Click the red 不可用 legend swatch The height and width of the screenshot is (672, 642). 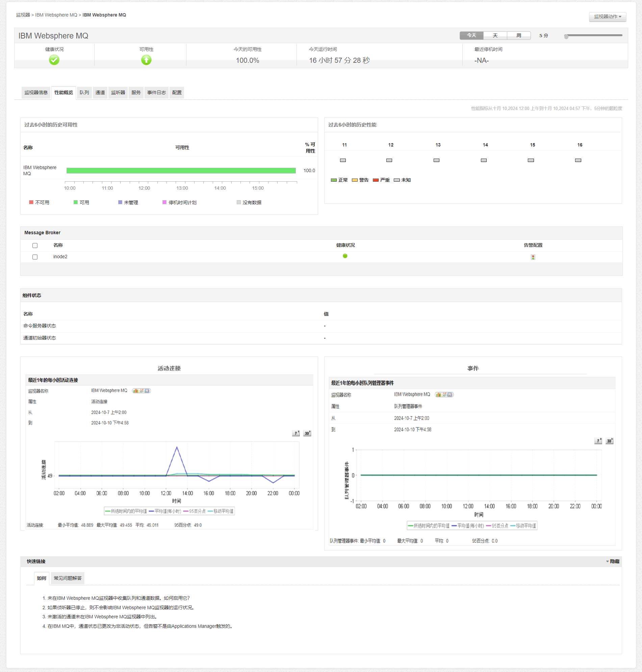coord(31,203)
